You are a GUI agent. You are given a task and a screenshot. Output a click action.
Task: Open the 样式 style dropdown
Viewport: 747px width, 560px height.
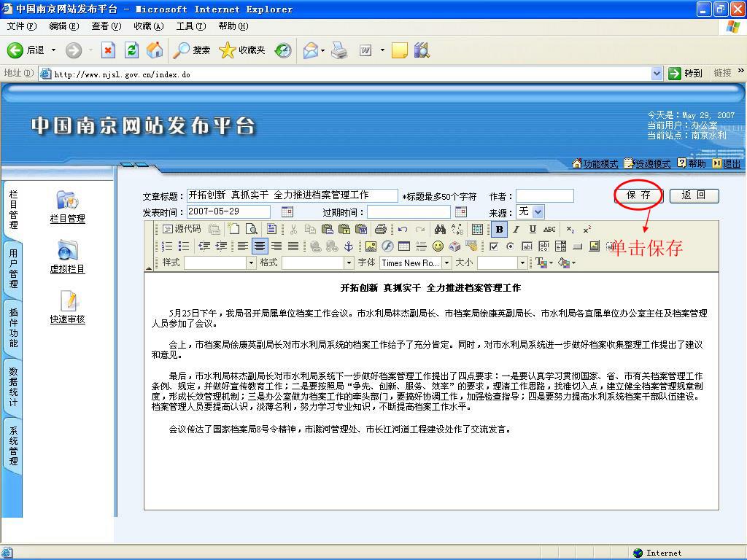(220, 262)
